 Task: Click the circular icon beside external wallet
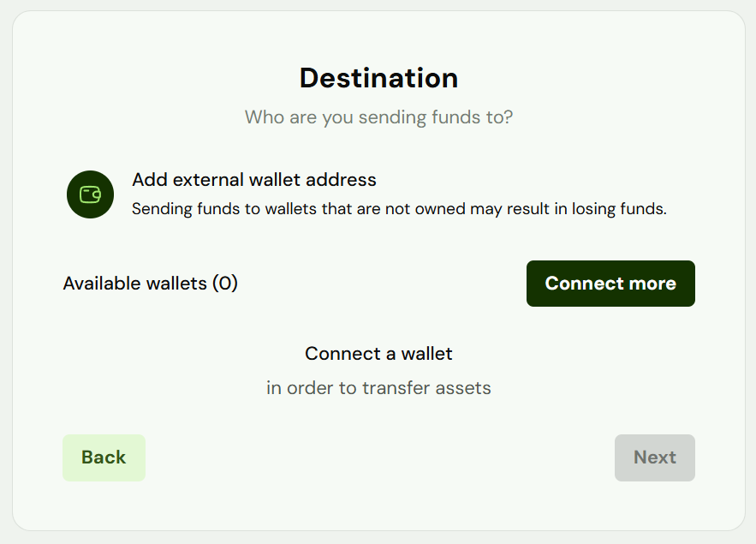(90, 194)
